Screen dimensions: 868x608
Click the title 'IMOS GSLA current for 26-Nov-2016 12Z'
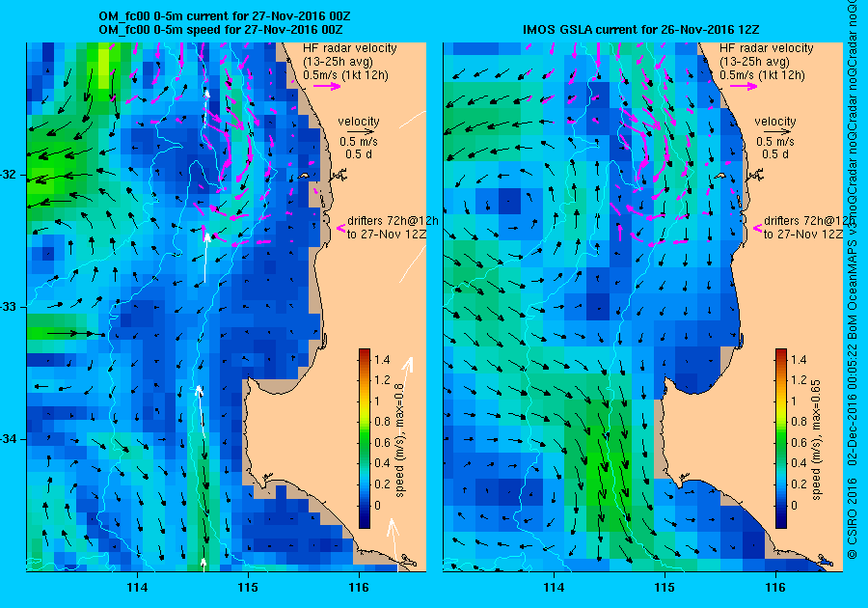point(641,29)
